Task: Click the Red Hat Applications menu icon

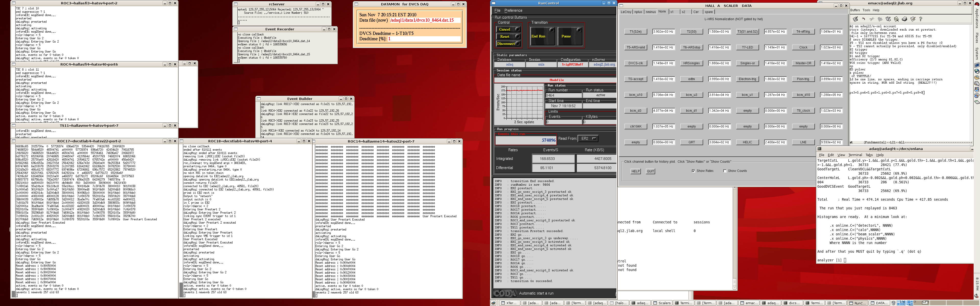Action: 977,5
